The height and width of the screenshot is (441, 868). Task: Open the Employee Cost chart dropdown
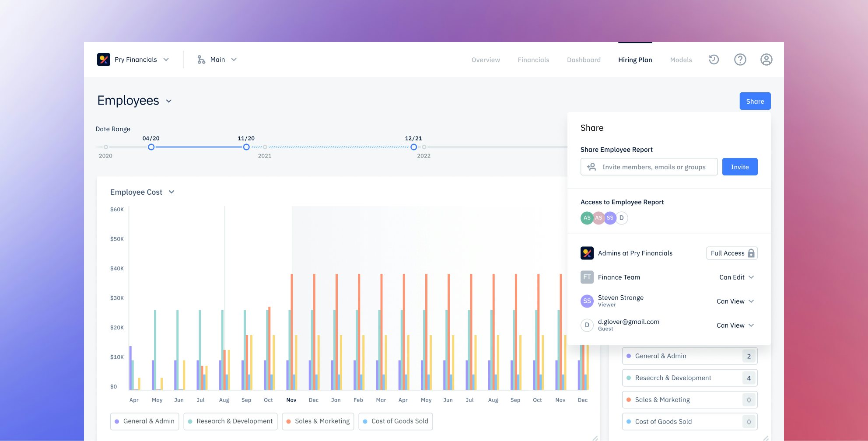(x=171, y=192)
